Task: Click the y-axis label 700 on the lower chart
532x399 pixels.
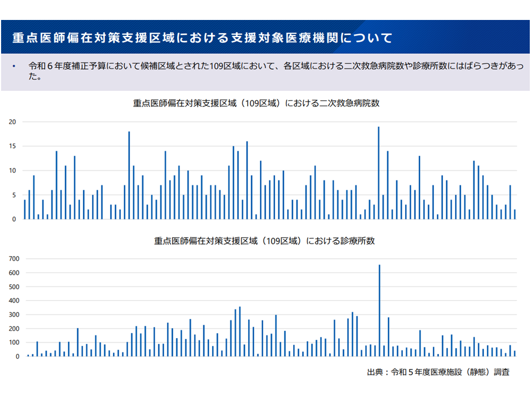Action: point(13,259)
